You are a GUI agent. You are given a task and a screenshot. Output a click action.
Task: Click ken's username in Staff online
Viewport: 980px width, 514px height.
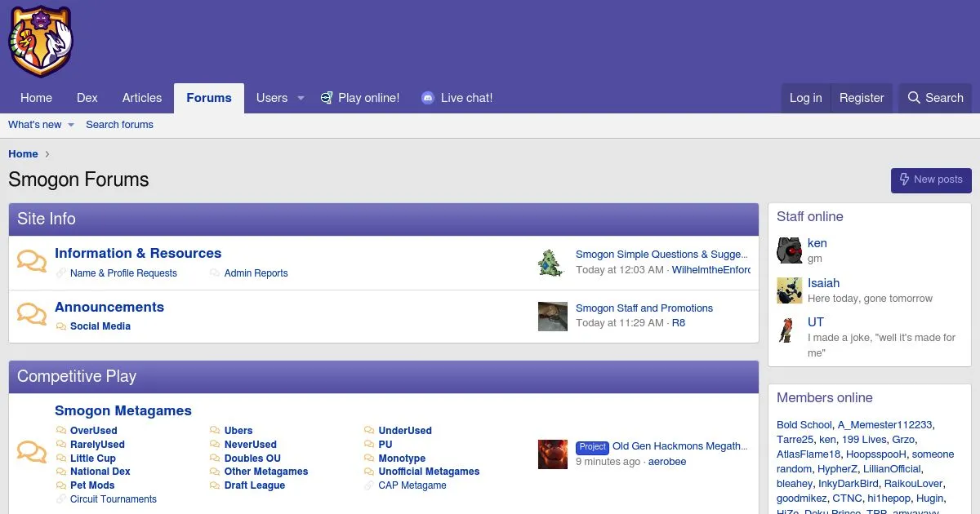click(817, 243)
